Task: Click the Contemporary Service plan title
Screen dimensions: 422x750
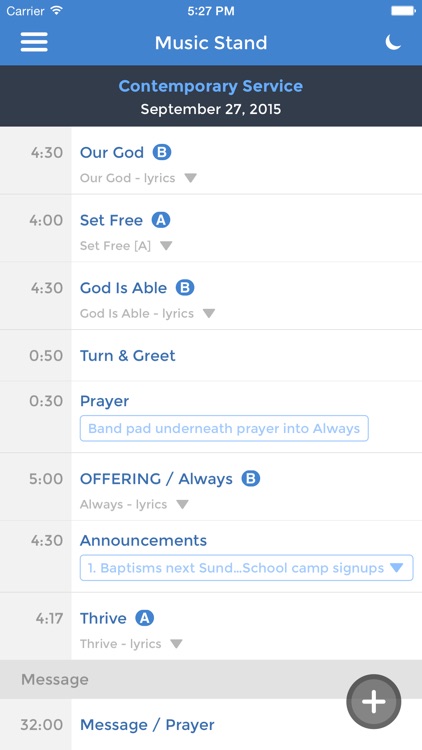Action: (211, 86)
